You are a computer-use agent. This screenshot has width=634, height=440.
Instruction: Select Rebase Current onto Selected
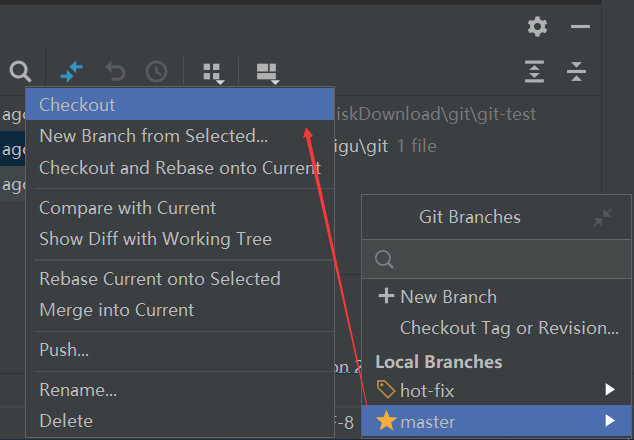click(x=159, y=279)
